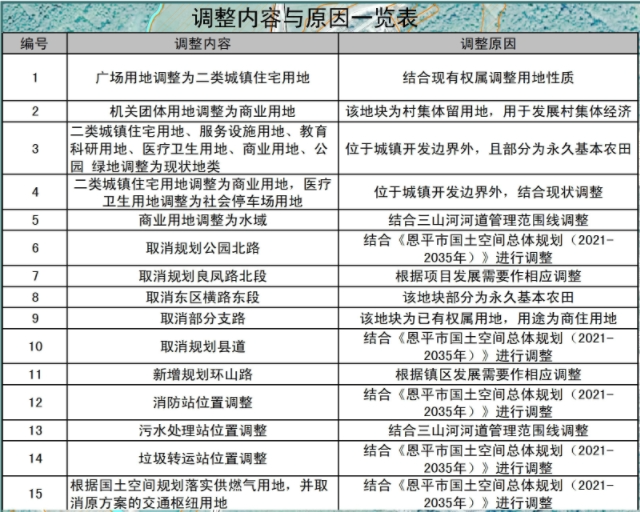Select the cell 污水处理站位置调整
The height and width of the screenshot is (512, 640).
tap(202, 430)
